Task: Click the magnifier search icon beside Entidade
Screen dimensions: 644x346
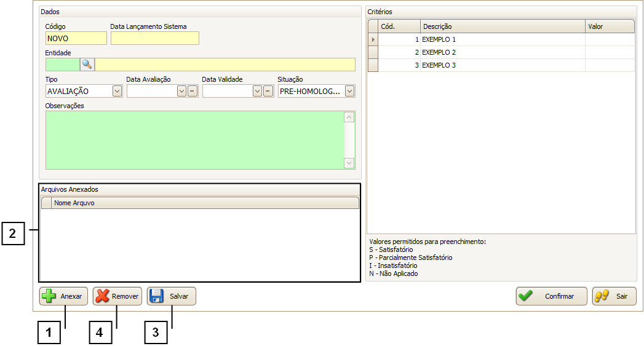Action: (87, 65)
